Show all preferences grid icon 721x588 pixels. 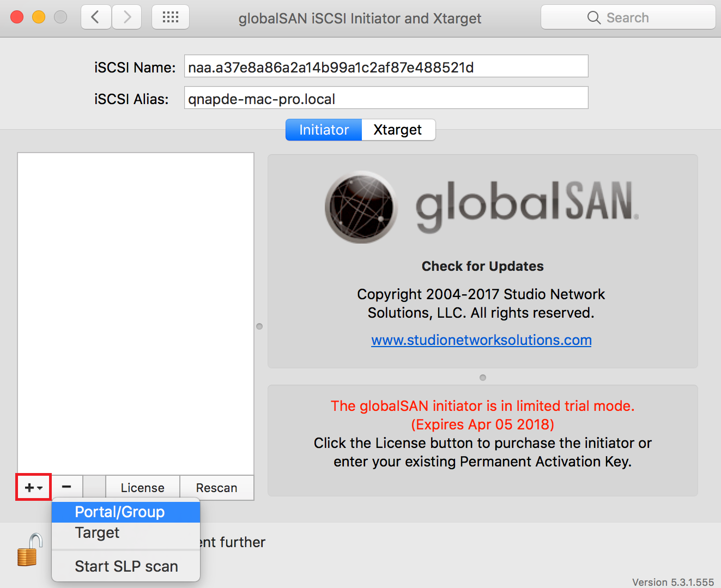[x=171, y=17]
